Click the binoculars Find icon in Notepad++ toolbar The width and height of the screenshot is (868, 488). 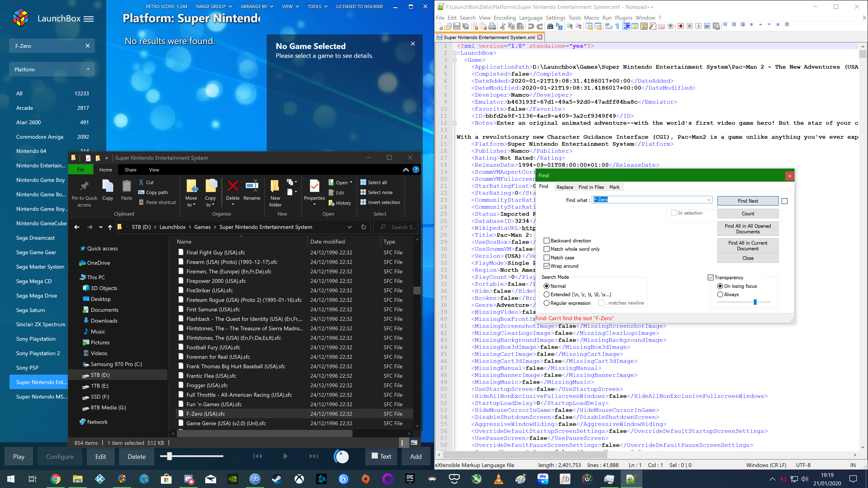550,26
